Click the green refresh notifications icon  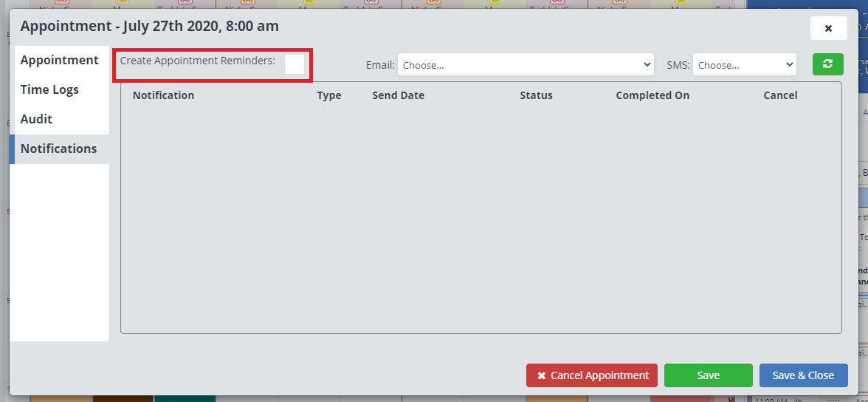click(827, 64)
